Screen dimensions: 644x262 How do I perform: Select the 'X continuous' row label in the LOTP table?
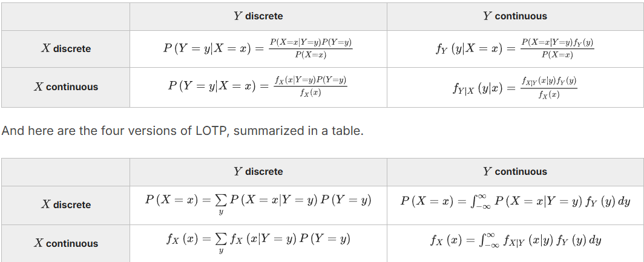coord(65,243)
